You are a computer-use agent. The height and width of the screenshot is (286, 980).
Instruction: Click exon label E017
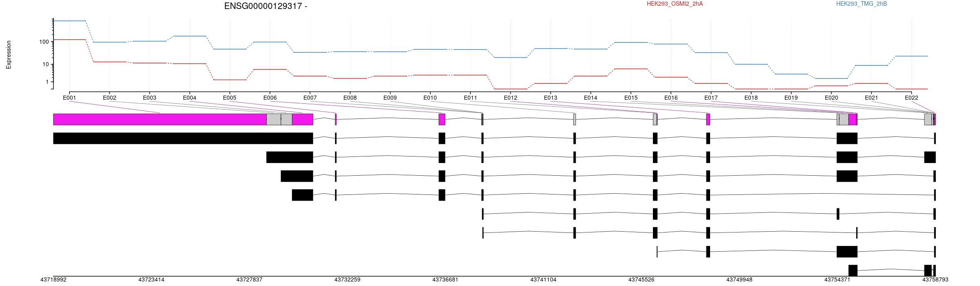click(x=711, y=98)
